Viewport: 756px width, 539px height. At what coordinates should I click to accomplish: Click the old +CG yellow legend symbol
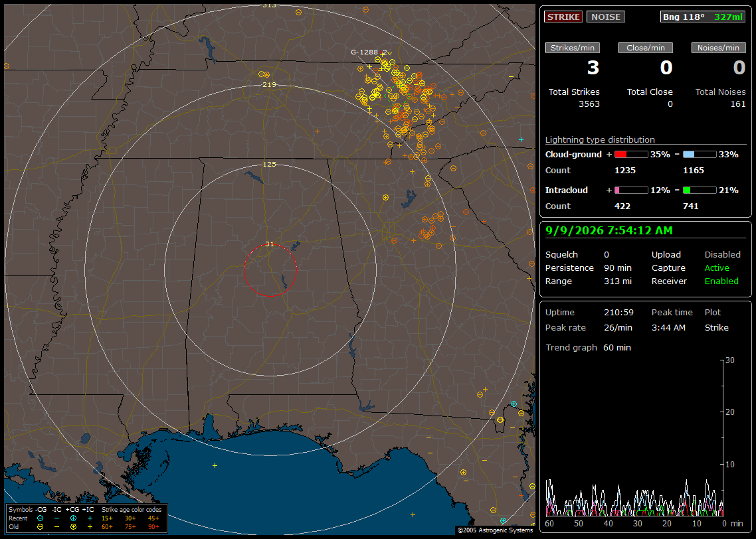[x=73, y=527]
